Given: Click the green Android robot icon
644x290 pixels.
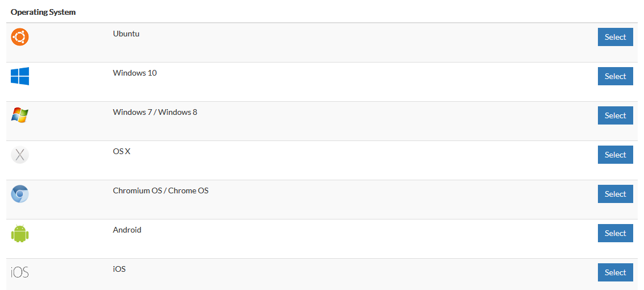Looking at the screenshot, I should (x=20, y=233).
